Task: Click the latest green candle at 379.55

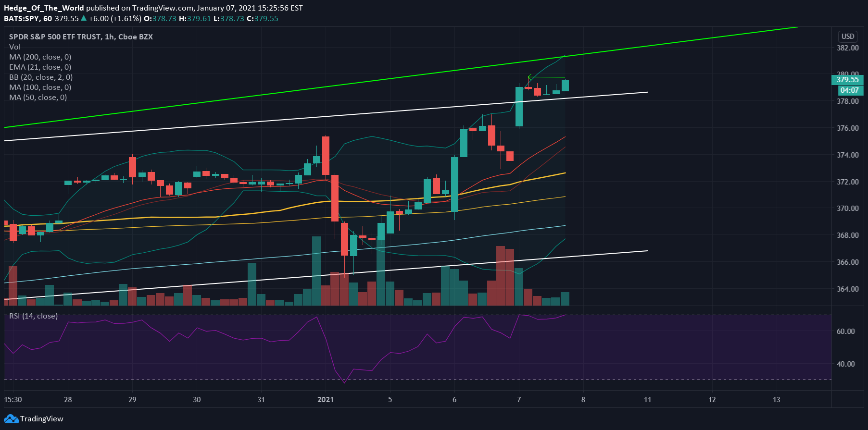Action: (565, 86)
